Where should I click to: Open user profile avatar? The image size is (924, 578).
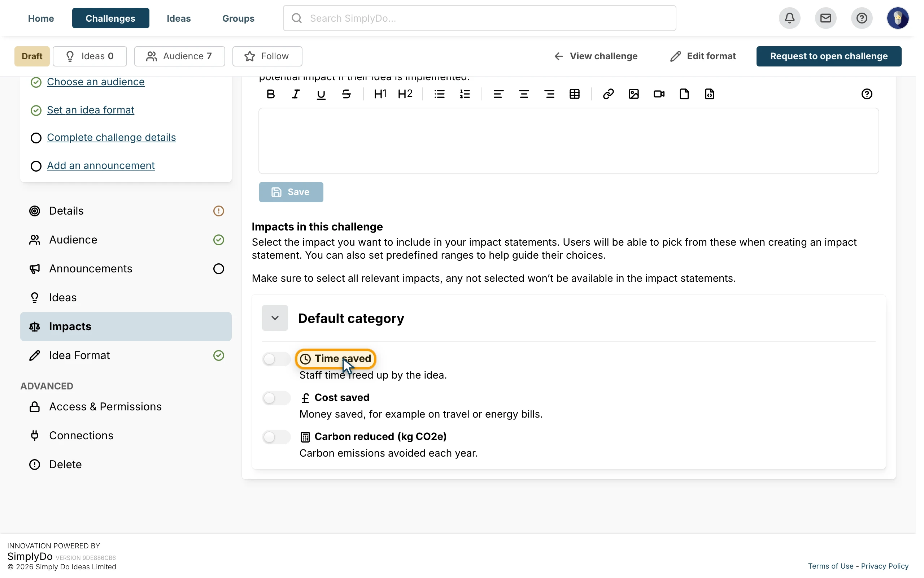[898, 18]
